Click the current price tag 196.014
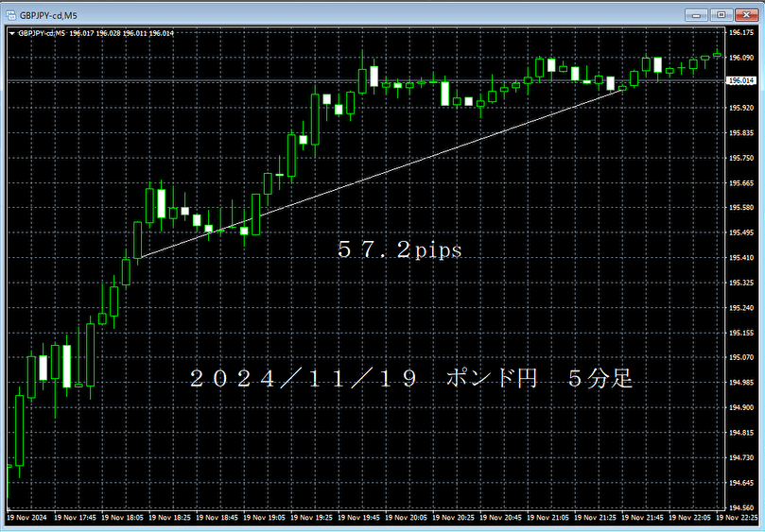This screenshot has width=765, height=532. (x=740, y=81)
